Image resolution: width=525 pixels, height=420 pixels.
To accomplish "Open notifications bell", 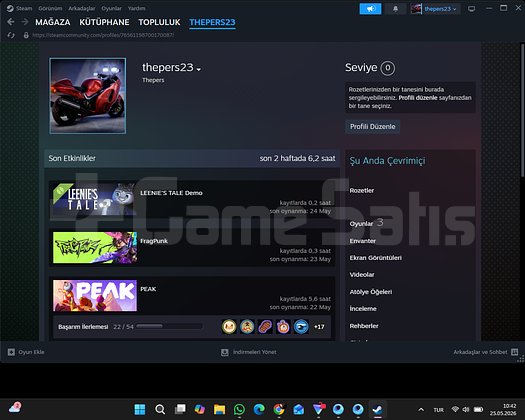I will click(395, 9).
